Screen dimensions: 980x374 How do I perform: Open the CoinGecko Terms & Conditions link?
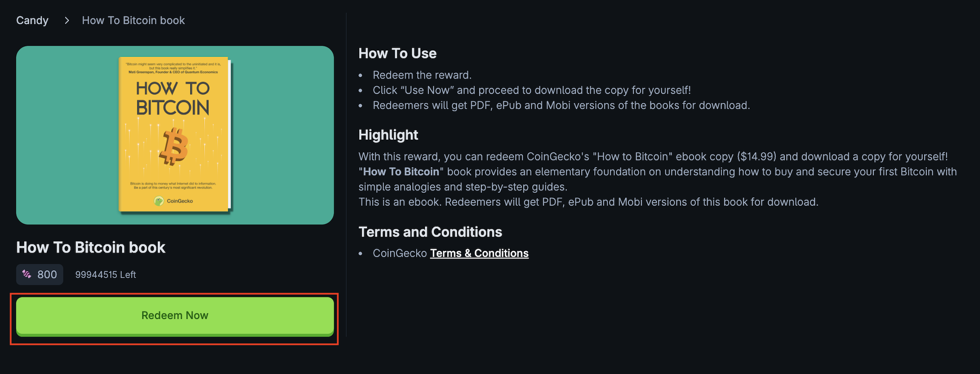click(x=479, y=253)
